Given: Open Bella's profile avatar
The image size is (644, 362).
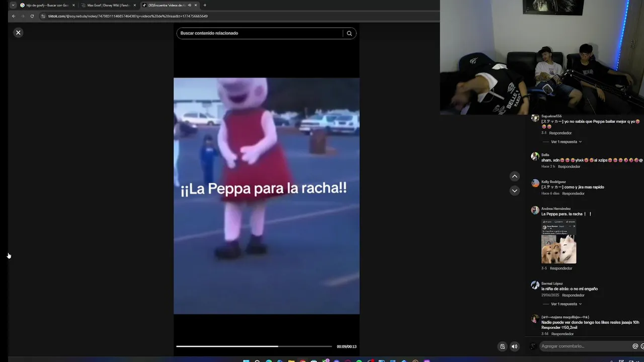Looking at the screenshot, I should pyautogui.click(x=535, y=156).
